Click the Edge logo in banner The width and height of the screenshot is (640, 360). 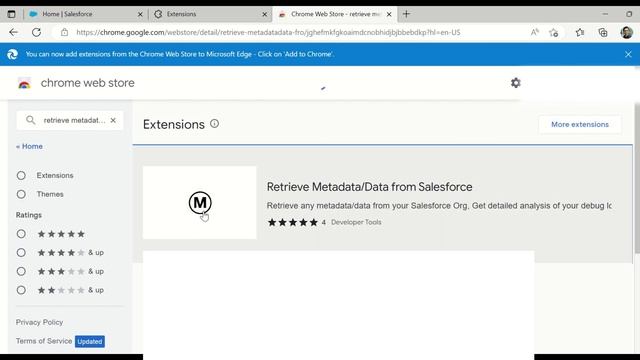(x=12, y=54)
